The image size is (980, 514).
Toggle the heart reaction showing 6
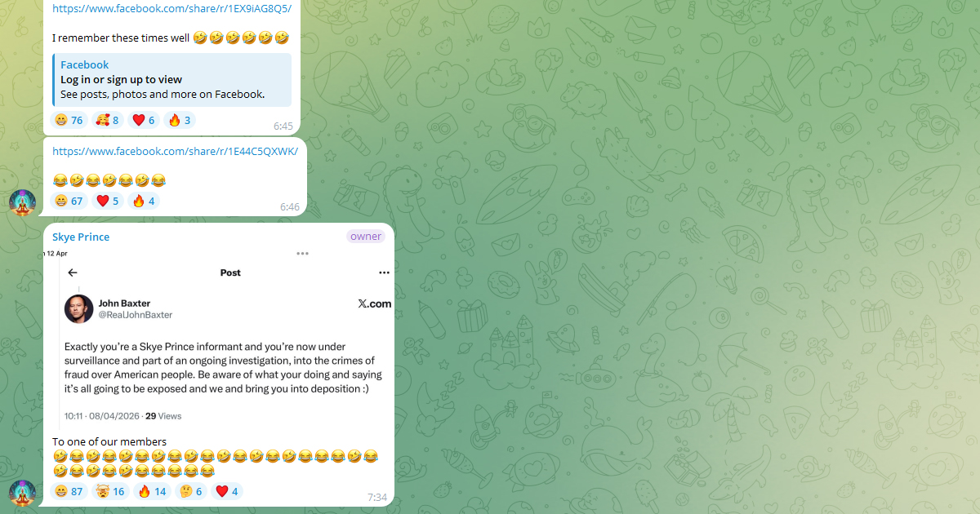click(x=143, y=121)
